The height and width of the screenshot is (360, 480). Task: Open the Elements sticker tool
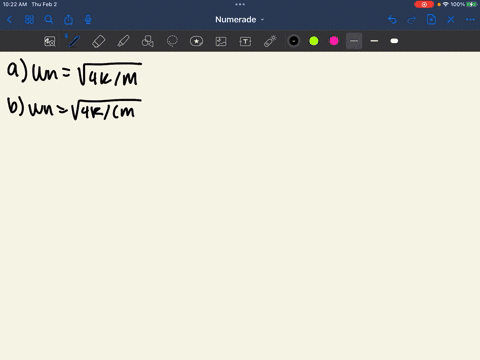coord(196,41)
